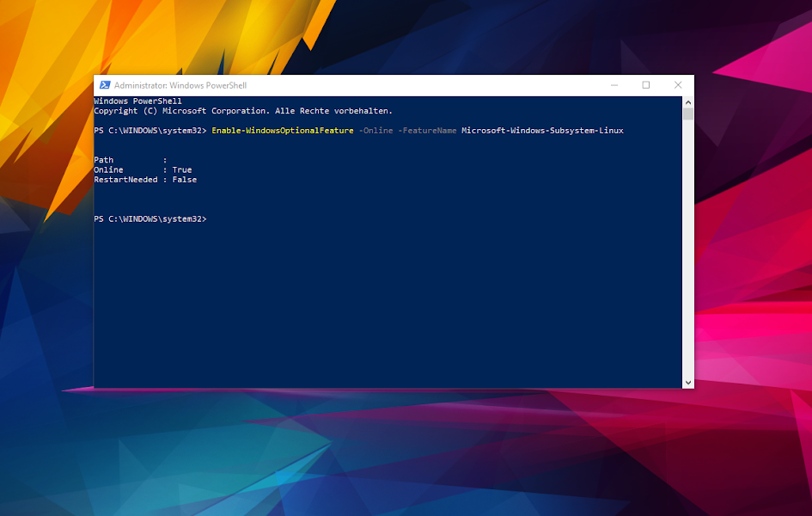Click the "Online" output label
Viewport: 812px width, 516px height.
pos(108,170)
